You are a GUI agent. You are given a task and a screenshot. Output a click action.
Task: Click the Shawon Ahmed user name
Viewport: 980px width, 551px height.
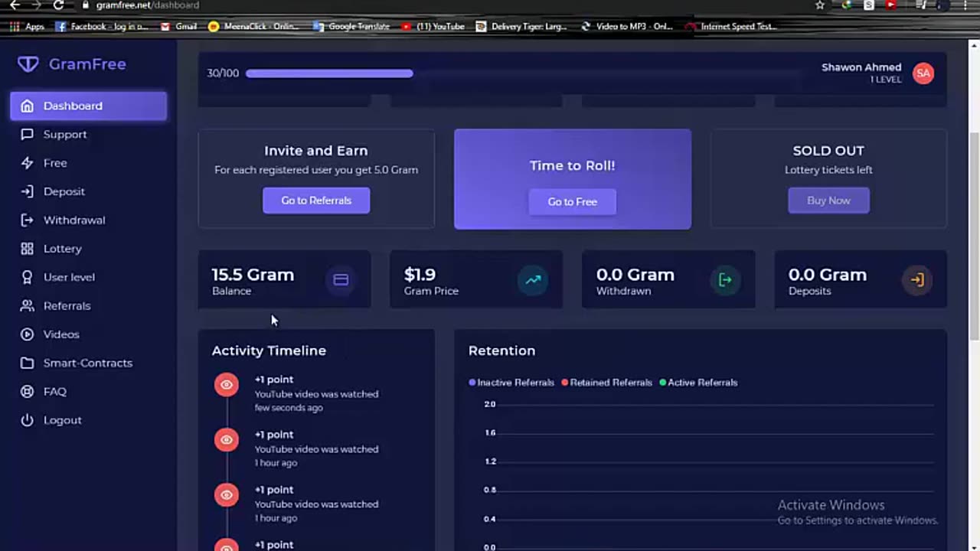point(861,67)
